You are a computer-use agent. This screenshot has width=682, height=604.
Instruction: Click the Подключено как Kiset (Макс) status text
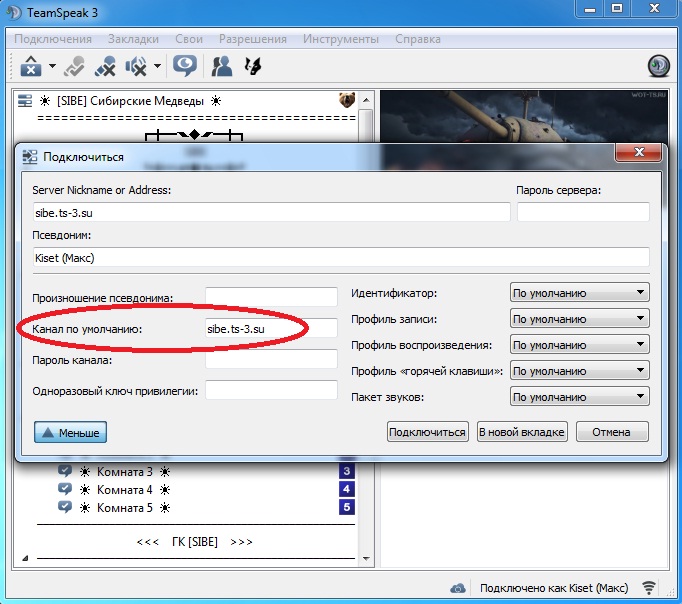point(554,588)
